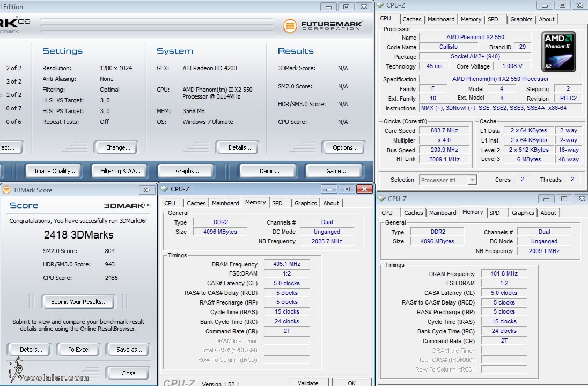Viewport: 588px width, 386px height.
Task: Click the DRAM Frequency value '405.1 MHz'
Action: 287,264
